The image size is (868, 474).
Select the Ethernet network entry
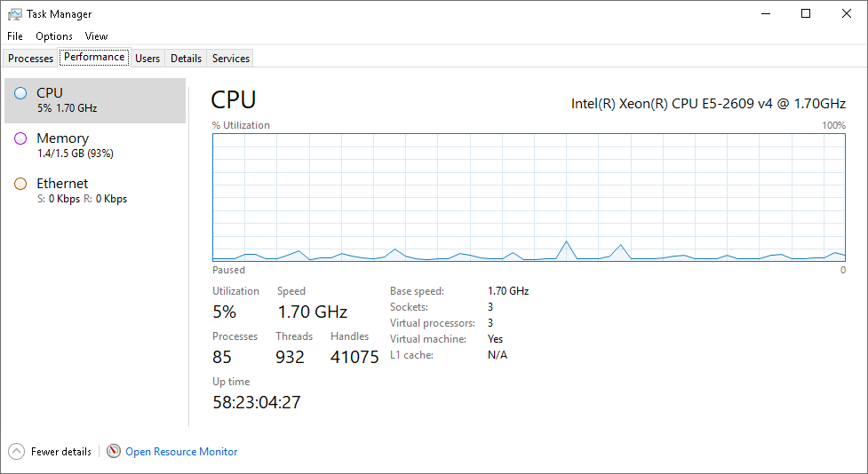pyautogui.click(x=95, y=191)
